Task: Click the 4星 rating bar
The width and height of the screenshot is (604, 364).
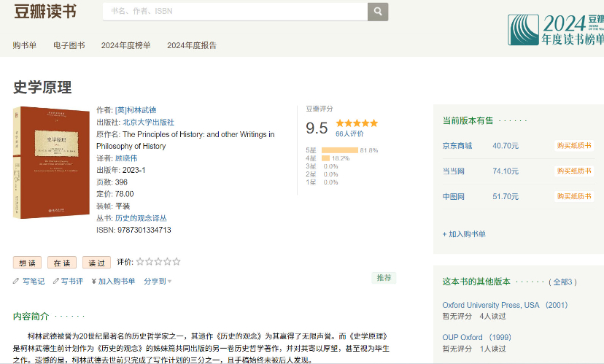Action: (x=325, y=158)
